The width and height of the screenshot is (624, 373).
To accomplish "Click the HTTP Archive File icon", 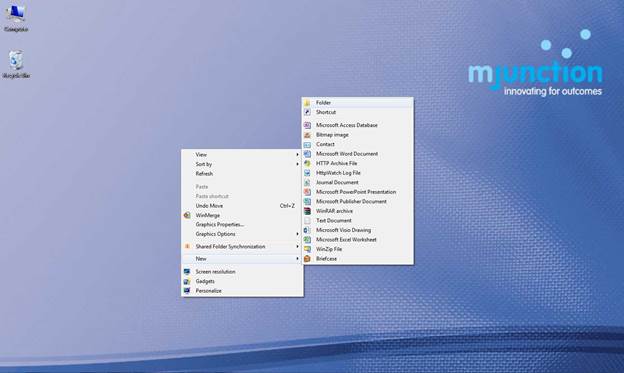I will pyautogui.click(x=307, y=163).
